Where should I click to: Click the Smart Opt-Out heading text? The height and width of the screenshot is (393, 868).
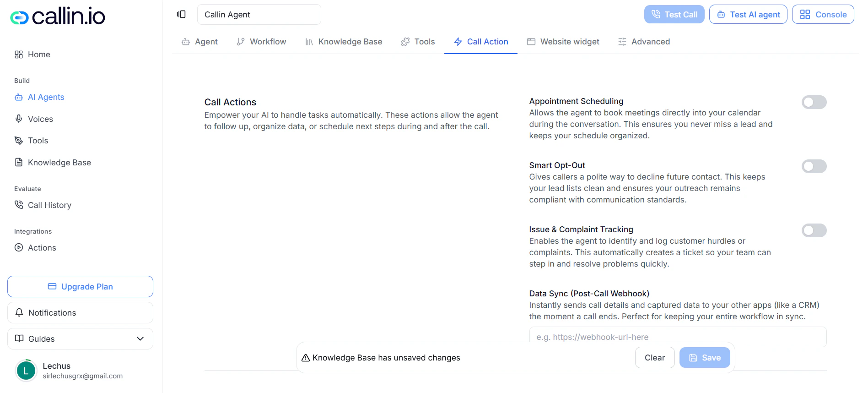point(557,165)
